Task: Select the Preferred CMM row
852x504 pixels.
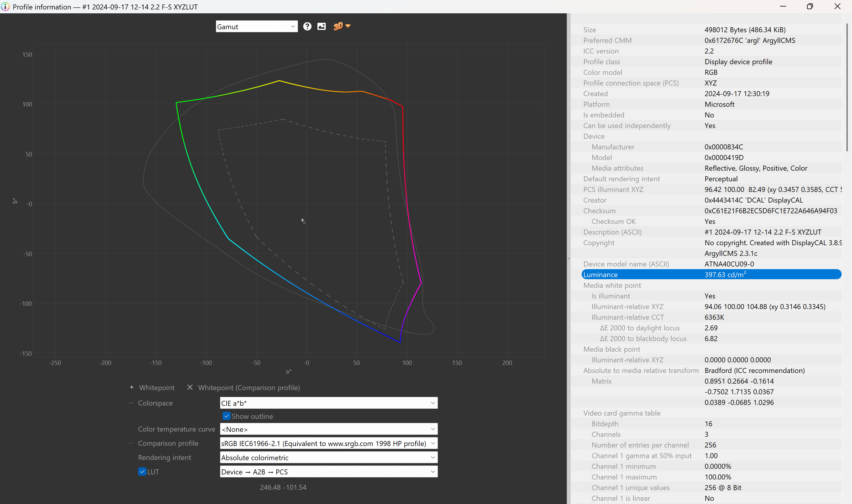Action: tap(711, 40)
